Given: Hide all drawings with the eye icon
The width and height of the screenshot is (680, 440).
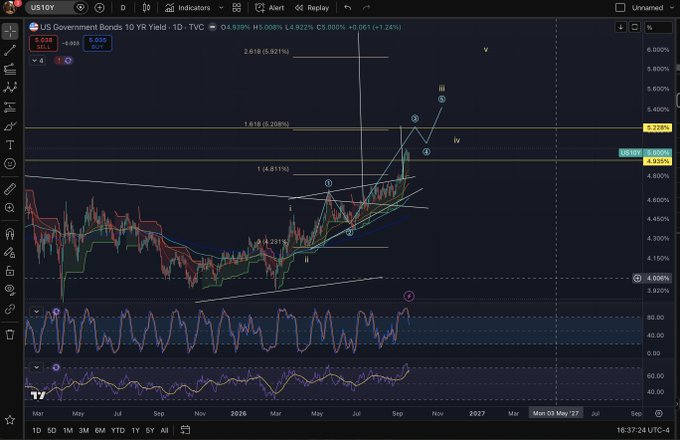Looking at the screenshot, I should [10, 290].
